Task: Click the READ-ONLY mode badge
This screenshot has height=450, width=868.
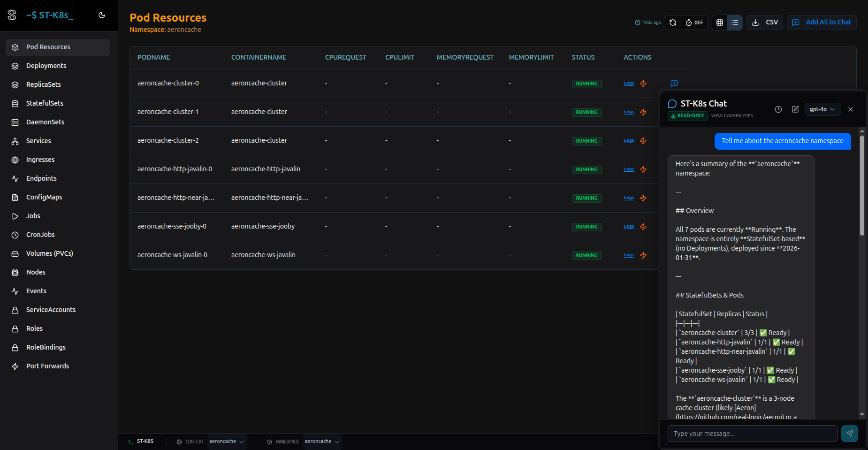Action: [687, 115]
